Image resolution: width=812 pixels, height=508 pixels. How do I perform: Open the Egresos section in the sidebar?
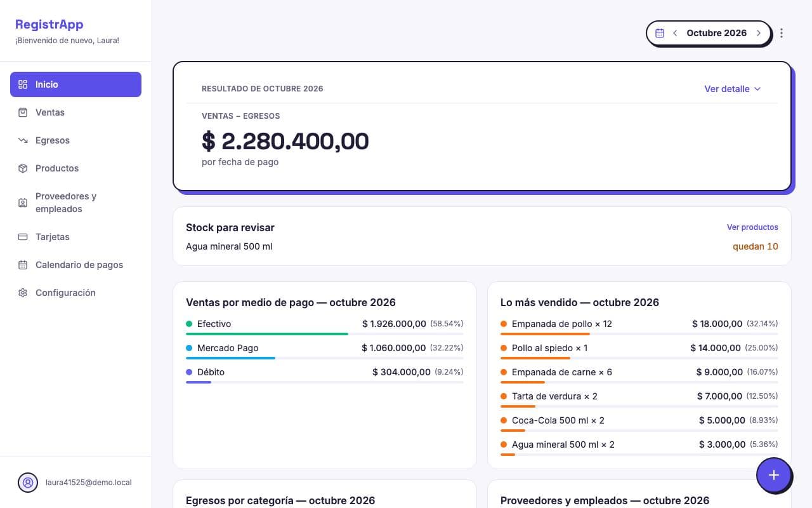click(75, 140)
